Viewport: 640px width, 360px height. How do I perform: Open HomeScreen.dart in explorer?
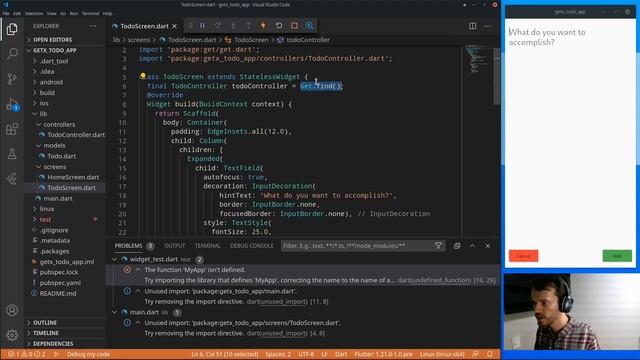tap(73, 177)
